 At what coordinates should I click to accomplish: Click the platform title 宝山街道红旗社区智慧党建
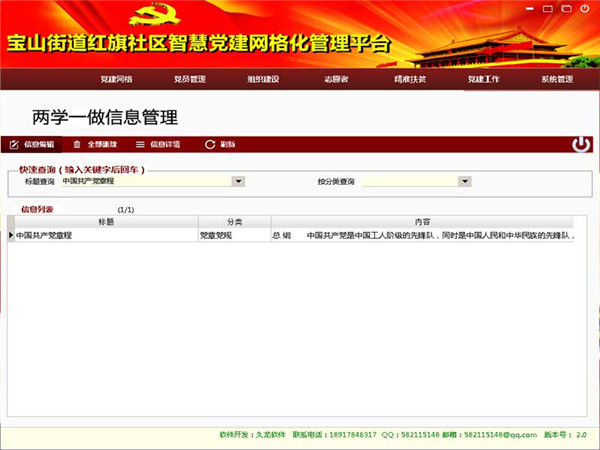[x=199, y=43]
